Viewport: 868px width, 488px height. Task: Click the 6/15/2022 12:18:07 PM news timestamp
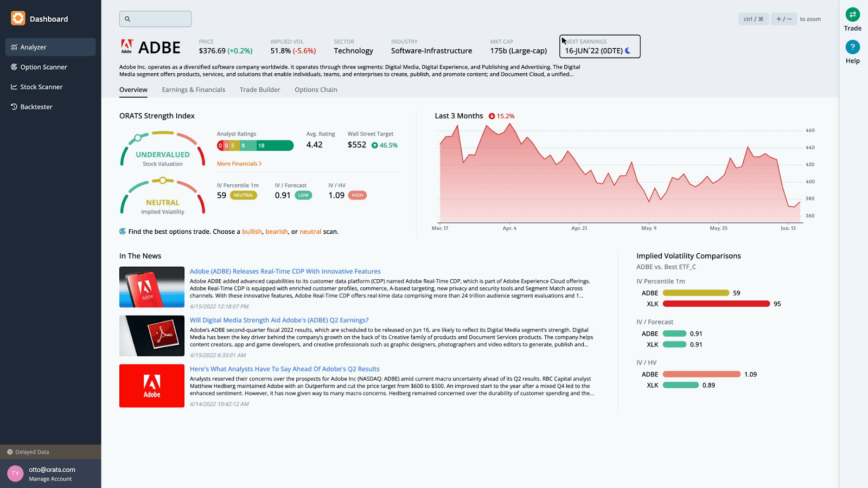pos(219,306)
